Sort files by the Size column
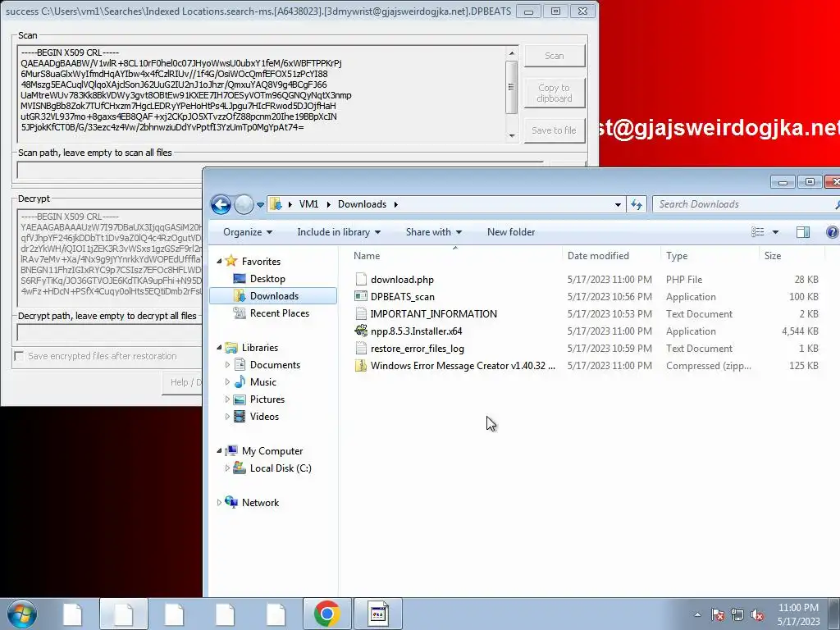Viewport: 840px width, 630px height. (x=792, y=256)
